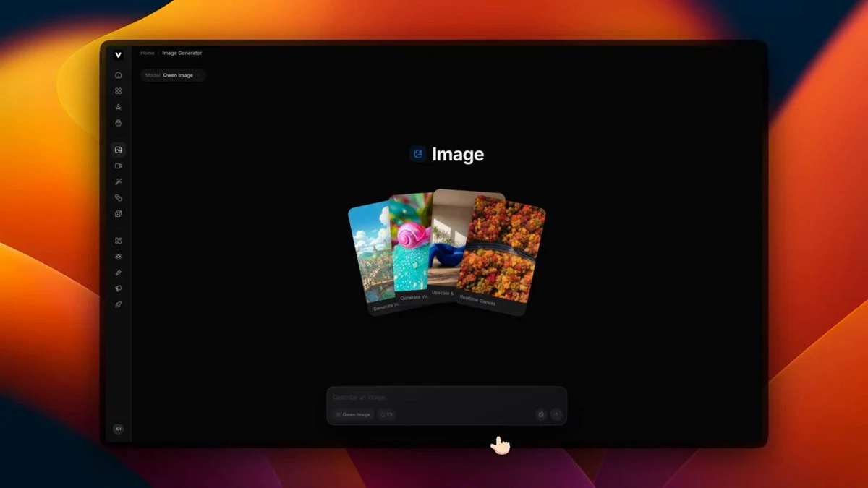Select the compass drafting tool icon
The height and width of the screenshot is (488, 868).
(x=118, y=107)
